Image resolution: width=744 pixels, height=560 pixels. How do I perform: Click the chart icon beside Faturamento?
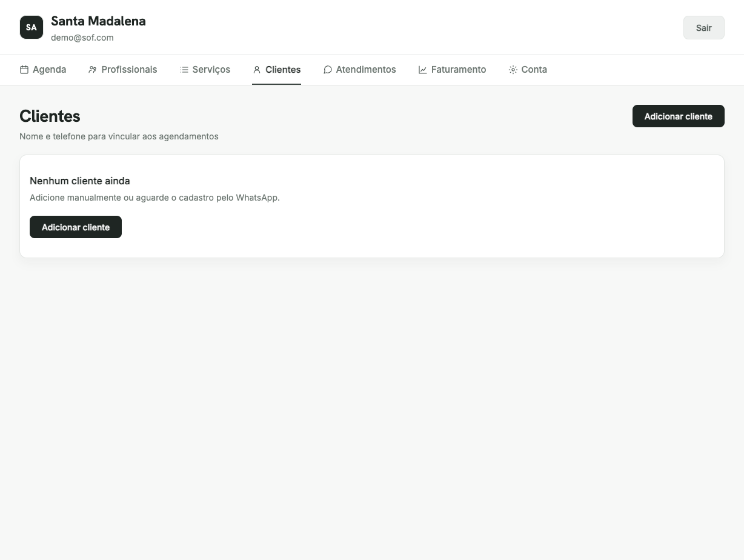pos(423,70)
